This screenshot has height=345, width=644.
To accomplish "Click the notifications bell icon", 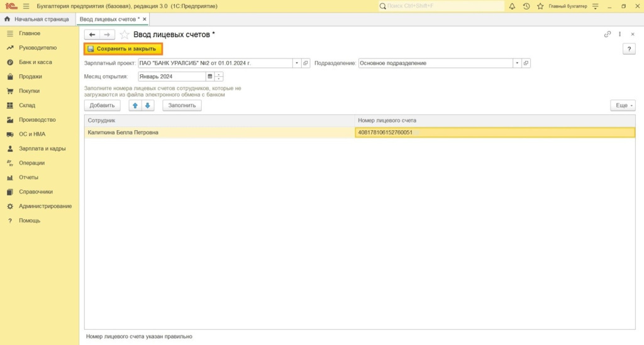I will [x=512, y=6].
